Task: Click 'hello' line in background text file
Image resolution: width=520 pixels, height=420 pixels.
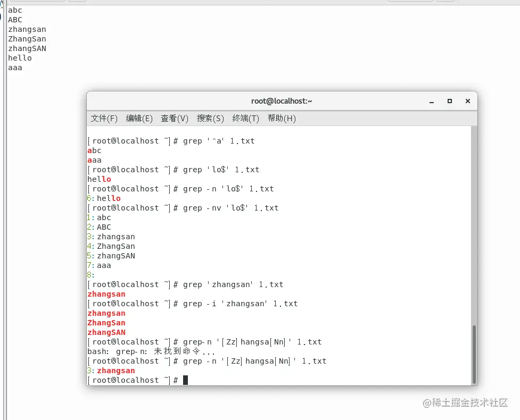Action: pyautogui.click(x=20, y=58)
